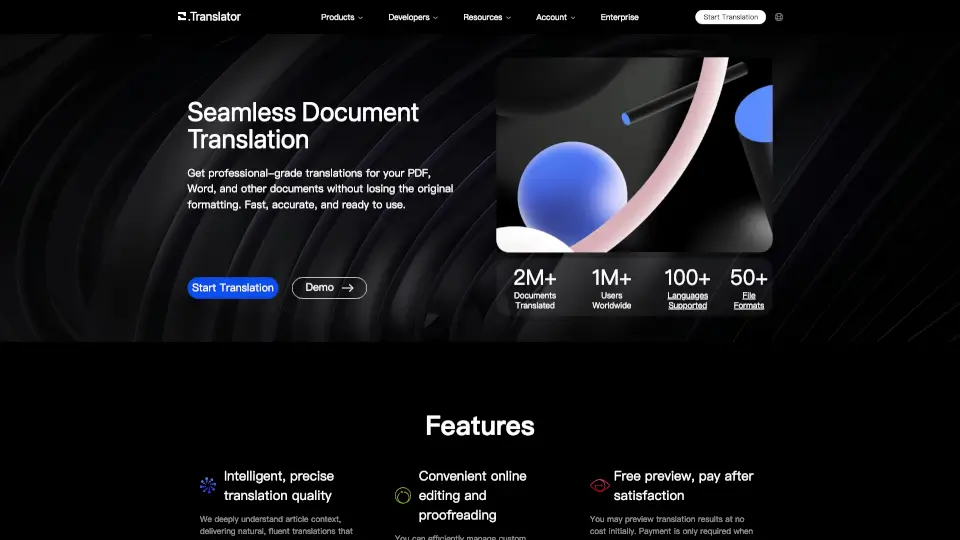
Task: Open the globe language selector icon
Action: (779, 17)
